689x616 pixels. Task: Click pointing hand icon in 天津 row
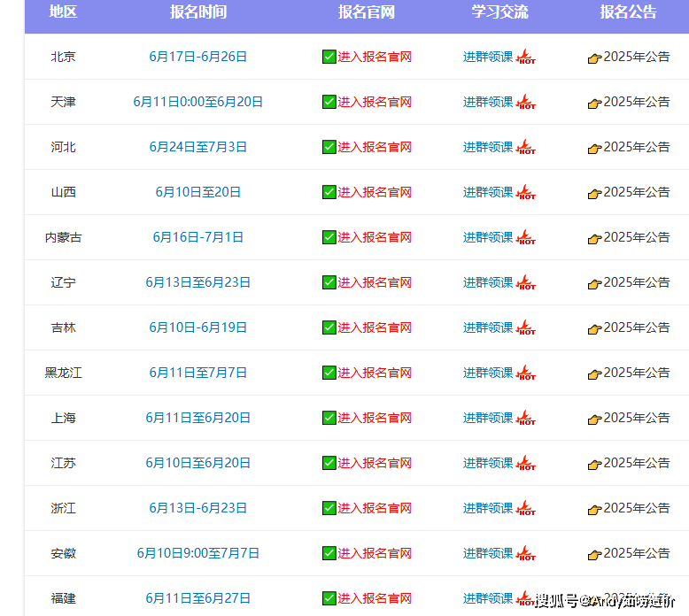click(x=594, y=104)
